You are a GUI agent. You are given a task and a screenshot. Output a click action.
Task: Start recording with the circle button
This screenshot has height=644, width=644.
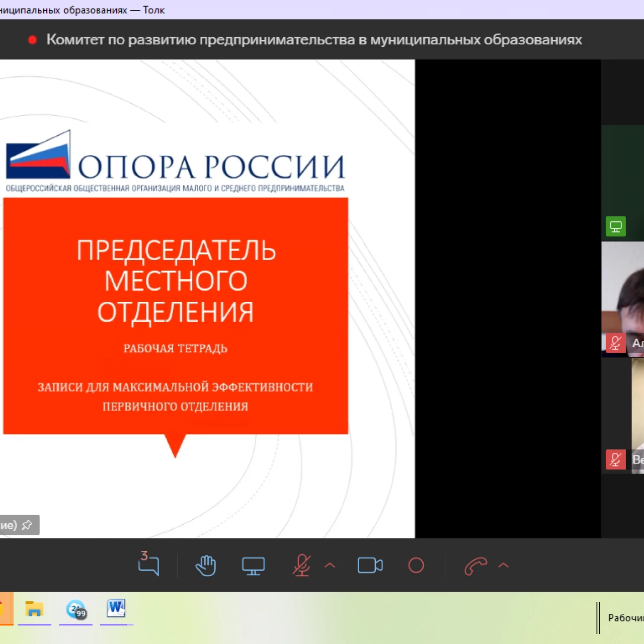[x=416, y=566]
